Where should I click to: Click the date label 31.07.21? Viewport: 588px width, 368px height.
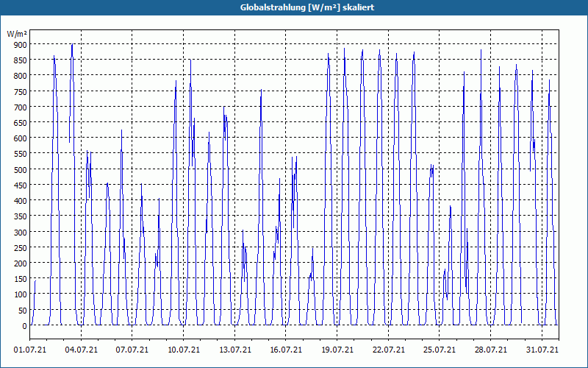tap(542, 350)
